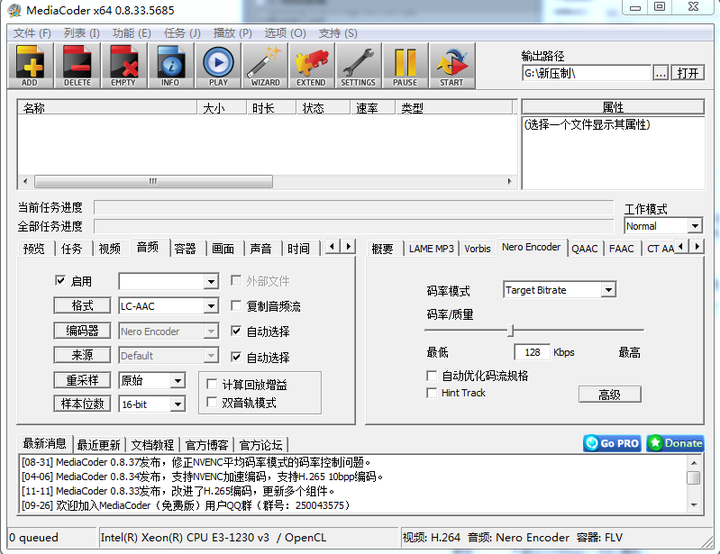Click the 编码器 button
The height and width of the screenshot is (554, 720).
[82, 331]
